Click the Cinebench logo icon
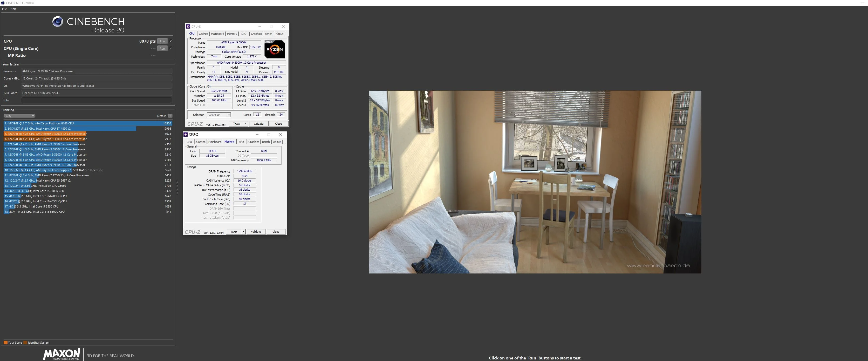The height and width of the screenshot is (361, 868). point(58,22)
